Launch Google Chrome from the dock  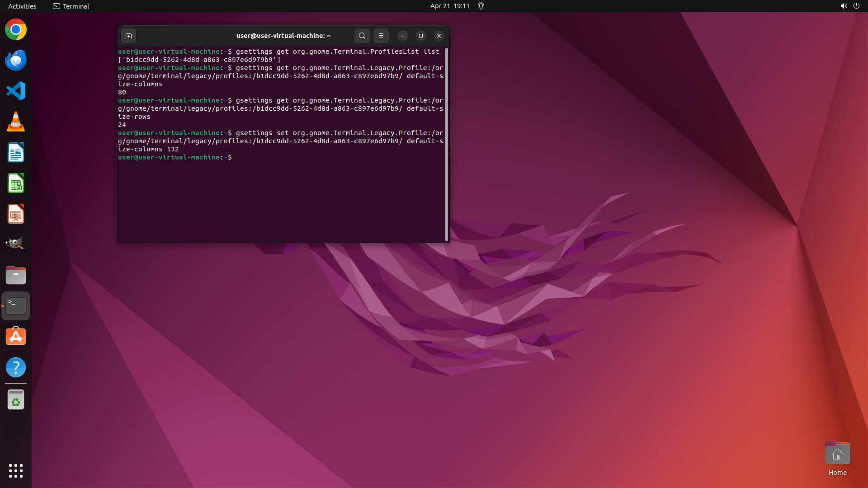coord(16,30)
